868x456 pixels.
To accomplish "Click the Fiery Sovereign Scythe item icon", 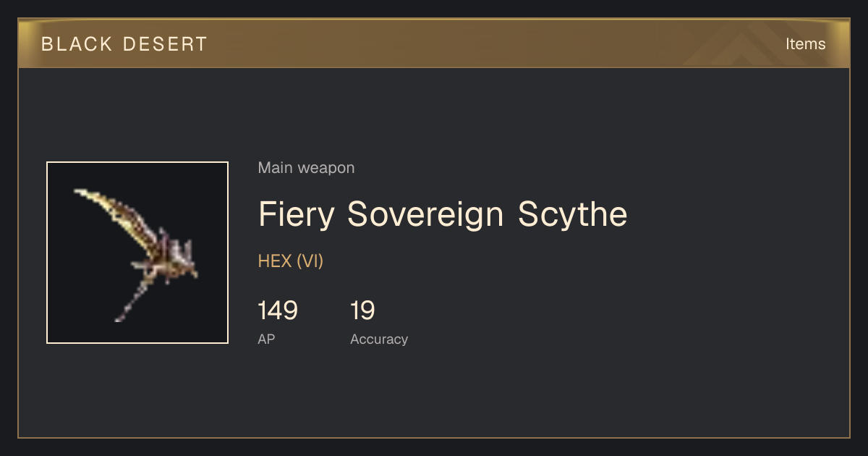I will [137, 253].
